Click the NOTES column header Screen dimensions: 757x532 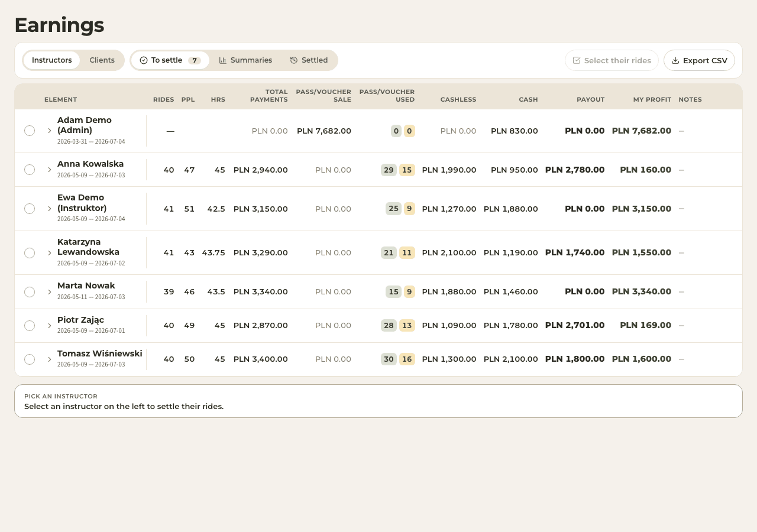(x=690, y=100)
